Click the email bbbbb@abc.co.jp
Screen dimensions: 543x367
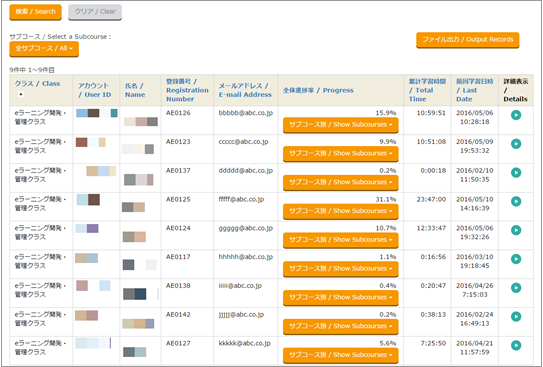point(246,113)
